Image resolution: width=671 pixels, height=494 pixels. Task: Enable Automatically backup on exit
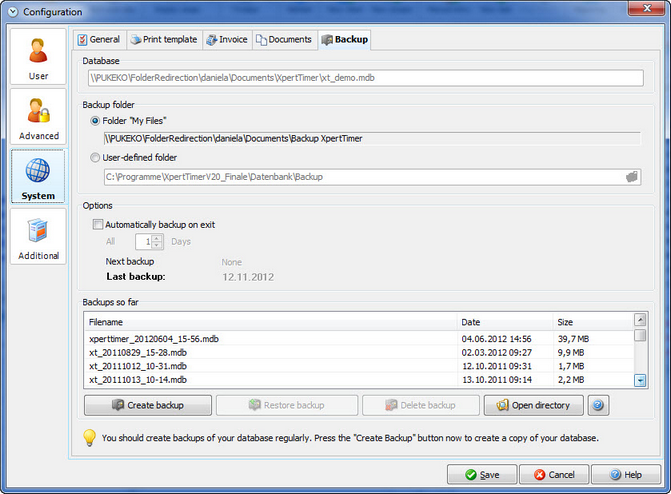click(98, 224)
